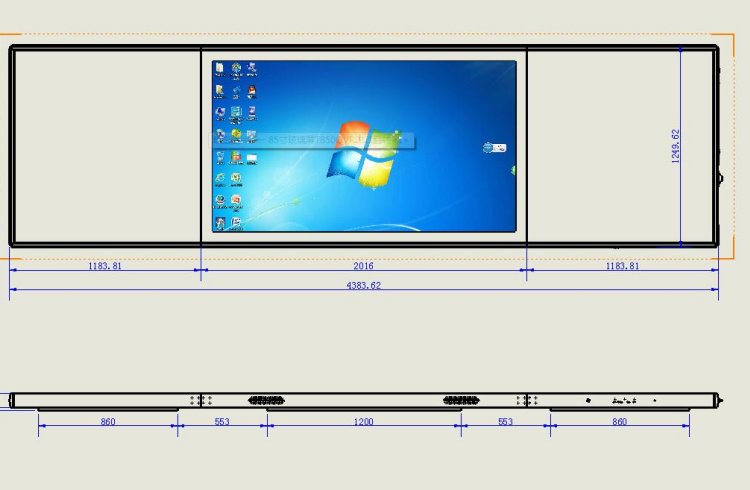The image size is (750, 490).
Task: Select the green icon at the screen's right edge
Action: point(514,170)
